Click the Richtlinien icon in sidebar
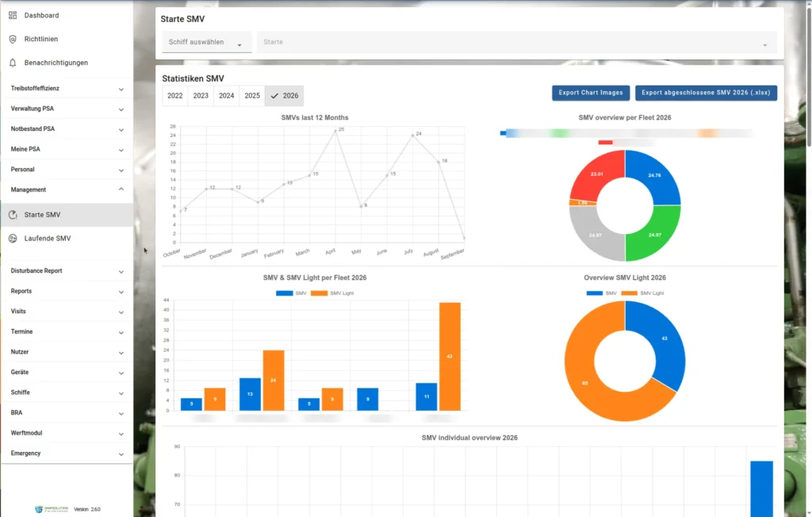 (13, 39)
